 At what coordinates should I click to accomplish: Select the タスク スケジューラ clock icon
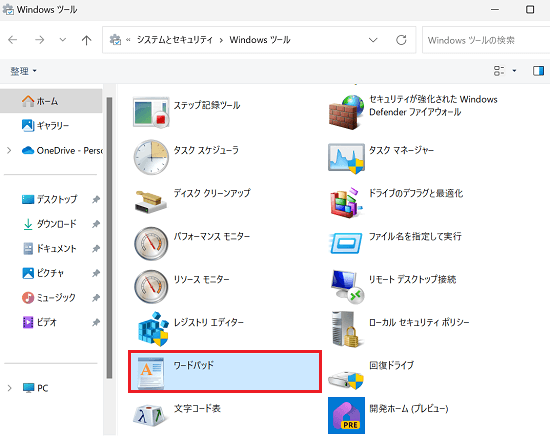pyautogui.click(x=151, y=157)
